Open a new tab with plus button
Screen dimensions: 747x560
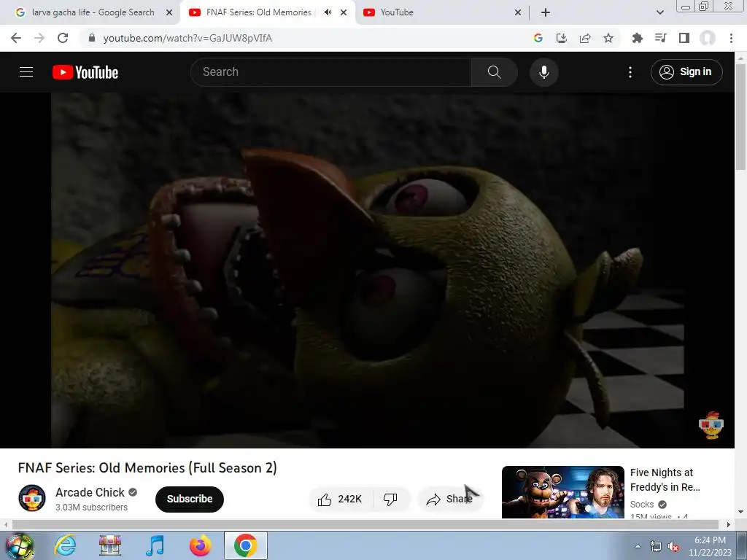(x=546, y=12)
